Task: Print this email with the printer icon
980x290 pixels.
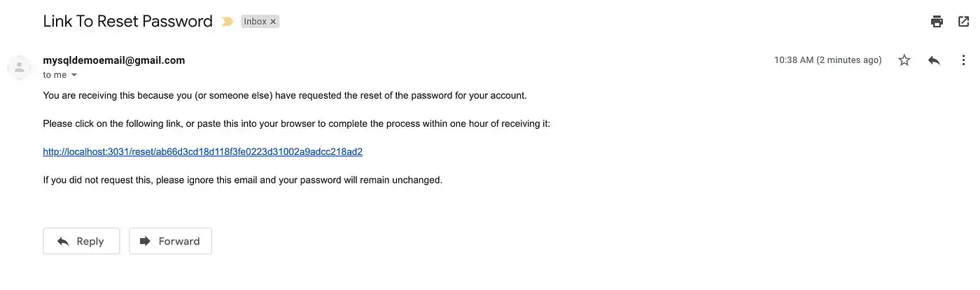Action: 937,22
